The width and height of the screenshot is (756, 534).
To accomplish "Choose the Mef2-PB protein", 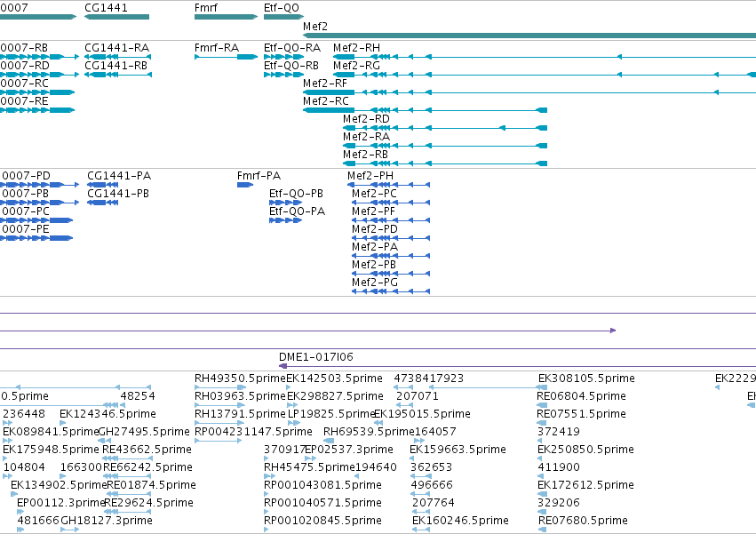I will [x=374, y=266].
